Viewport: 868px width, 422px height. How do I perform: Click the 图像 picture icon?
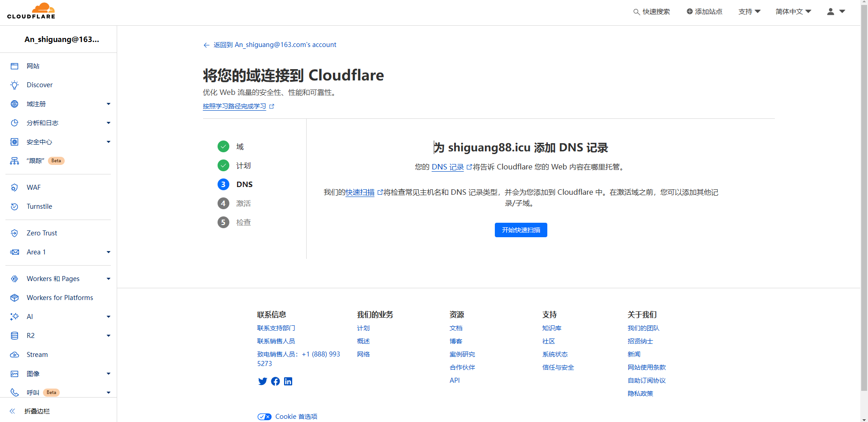coord(14,374)
